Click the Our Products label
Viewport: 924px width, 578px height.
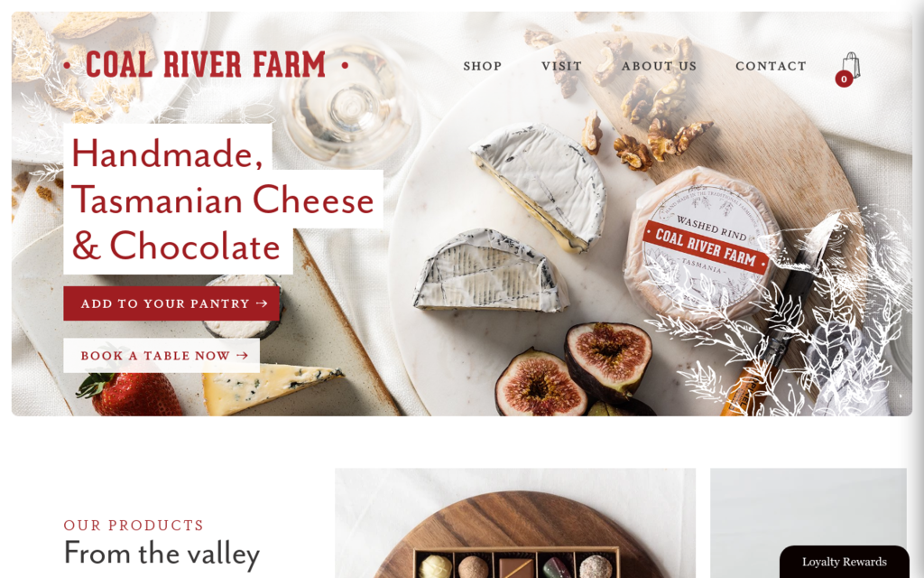[x=134, y=525]
